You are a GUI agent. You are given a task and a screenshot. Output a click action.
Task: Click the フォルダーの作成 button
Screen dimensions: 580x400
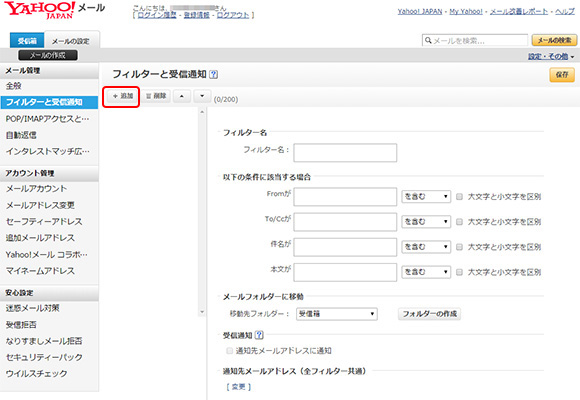(x=429, y=314)
